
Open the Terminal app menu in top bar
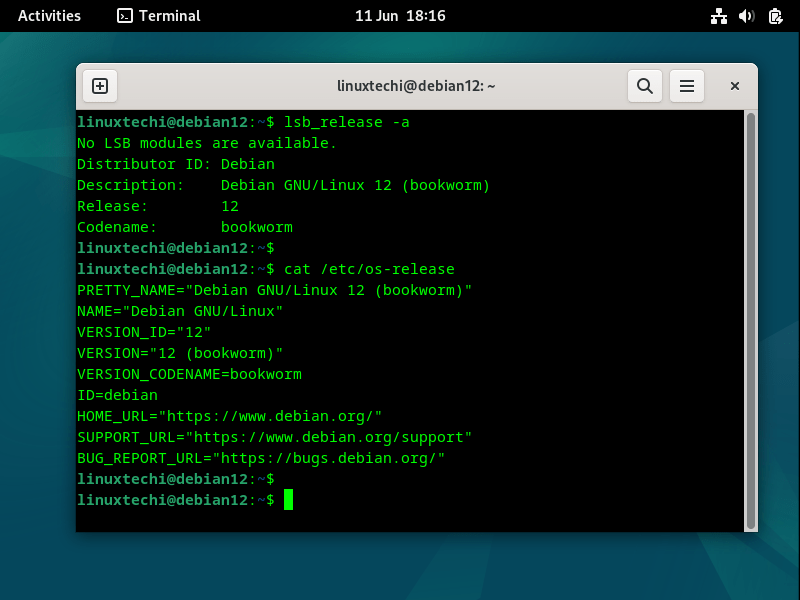pyautogui.click(x=159, y=16)
